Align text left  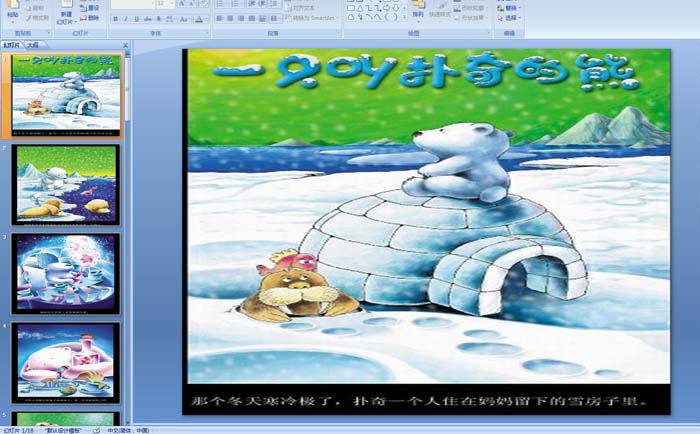tap(219, 19)
